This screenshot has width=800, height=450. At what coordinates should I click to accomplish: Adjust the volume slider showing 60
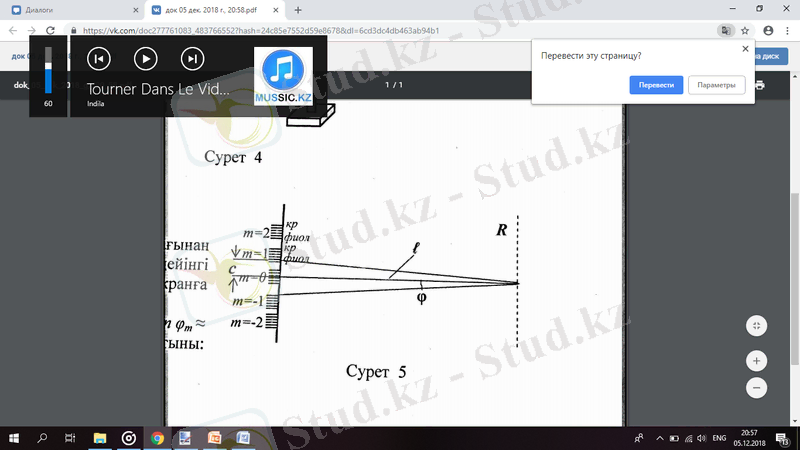point(48,70)
